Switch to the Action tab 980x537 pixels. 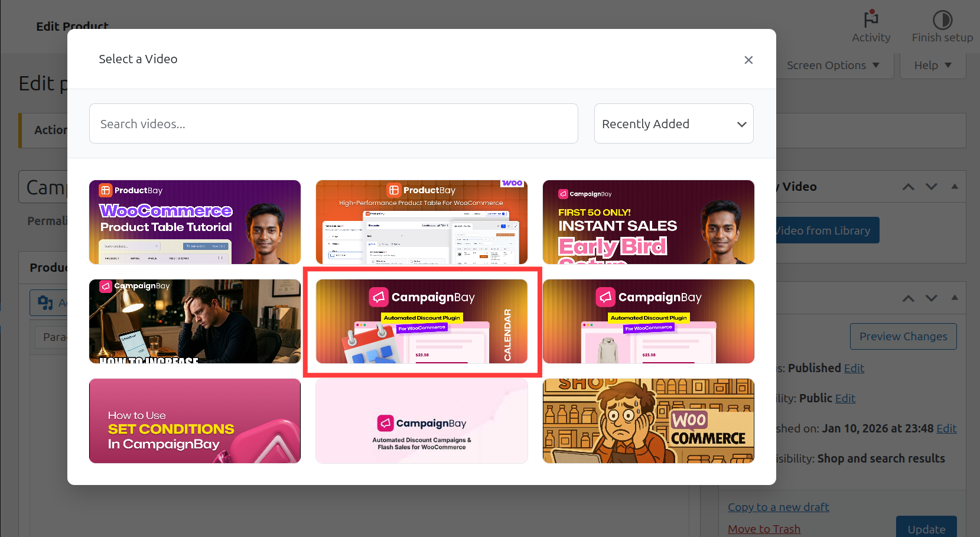coord(52,130)
